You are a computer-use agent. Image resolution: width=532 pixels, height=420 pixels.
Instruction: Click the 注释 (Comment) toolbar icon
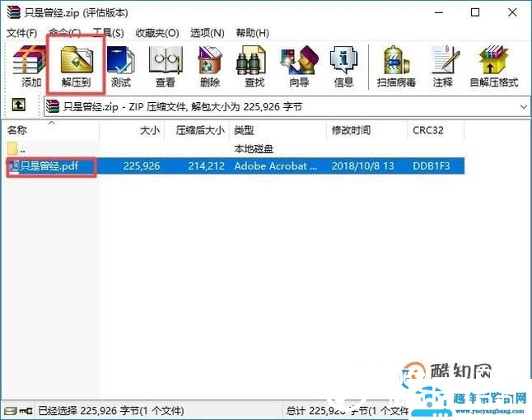tap(445, 60)
